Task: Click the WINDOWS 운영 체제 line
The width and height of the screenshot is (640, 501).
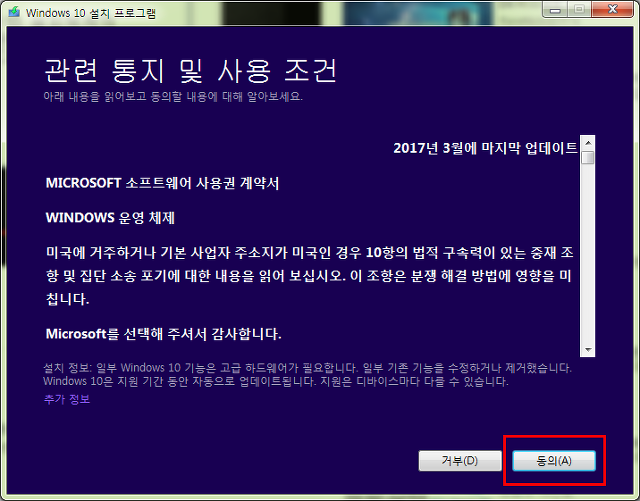Action: (x=110, y=218)
